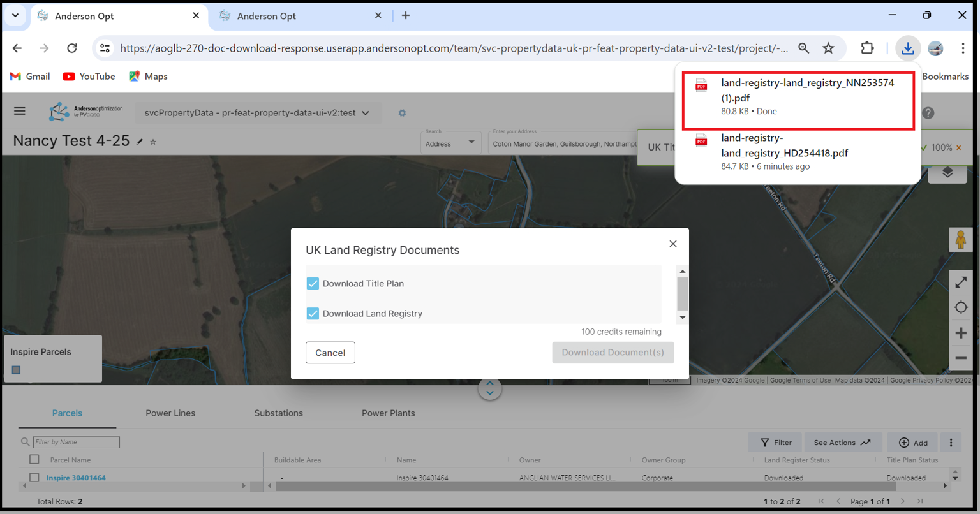The image size is (980, 514).
Task: Uncheck Download Land Registry checkbox
Action: tap(313, 314)
